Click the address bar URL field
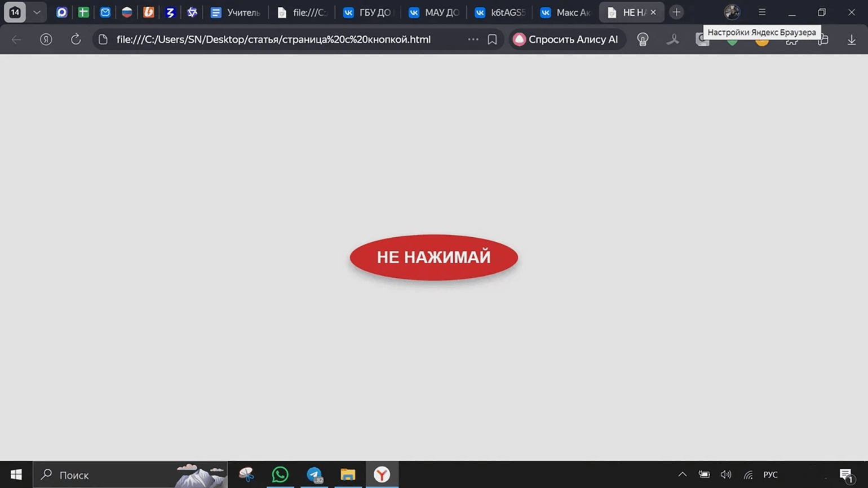 coord(273,39)
